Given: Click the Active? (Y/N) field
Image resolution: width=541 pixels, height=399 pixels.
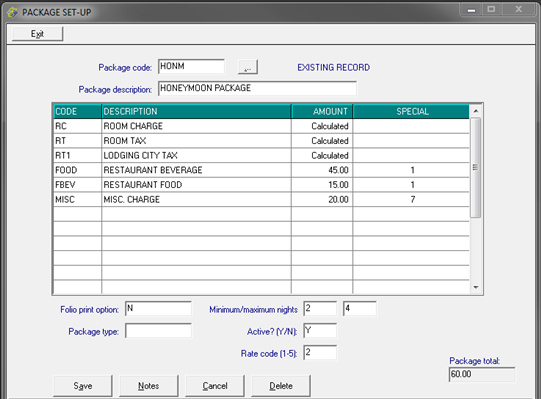Looking at the screenshot, I should point(320,331).
